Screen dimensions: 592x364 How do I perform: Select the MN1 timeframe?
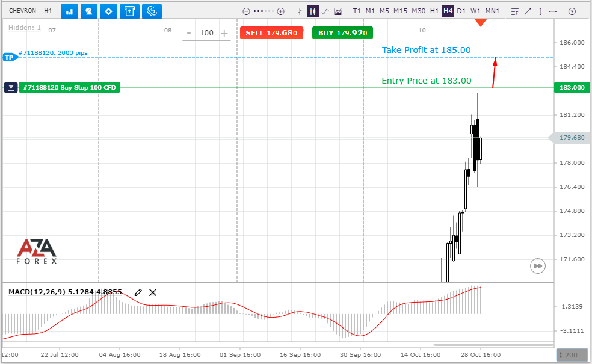492,11
